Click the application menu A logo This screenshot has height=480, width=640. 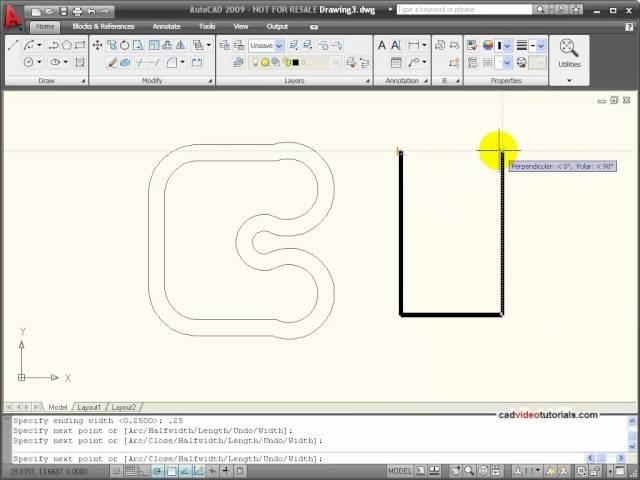point(13,17)
